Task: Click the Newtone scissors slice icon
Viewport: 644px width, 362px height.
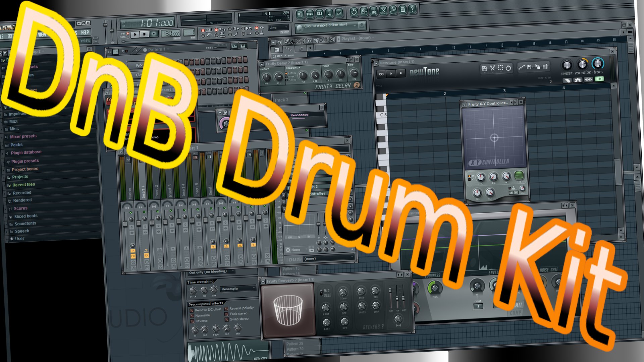Action: (x=492, y=68)
